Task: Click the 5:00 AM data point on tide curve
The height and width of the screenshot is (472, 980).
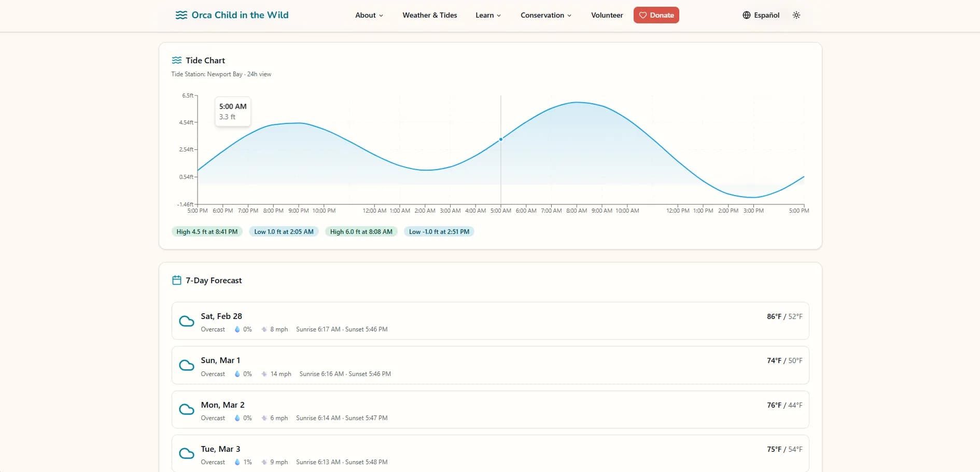Action: [x=501, y=140]
